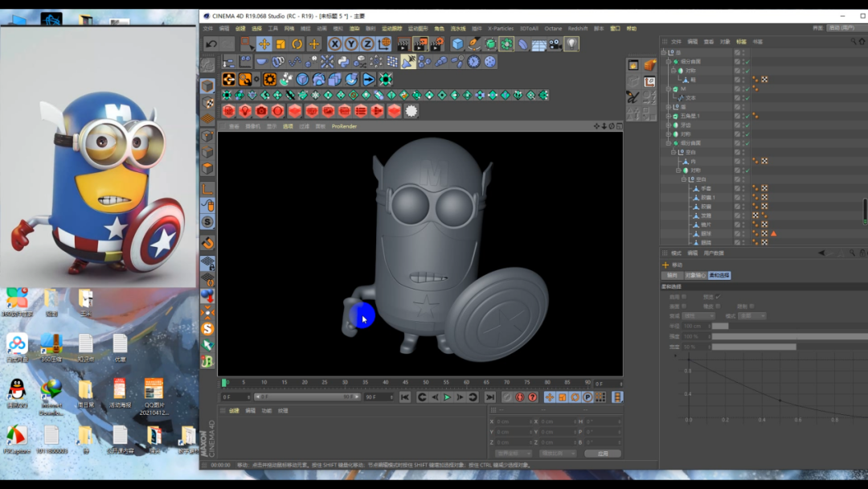Click the orange gear plugin icon
The width and height of the screenshot is (868, 489).
point(269,79)
